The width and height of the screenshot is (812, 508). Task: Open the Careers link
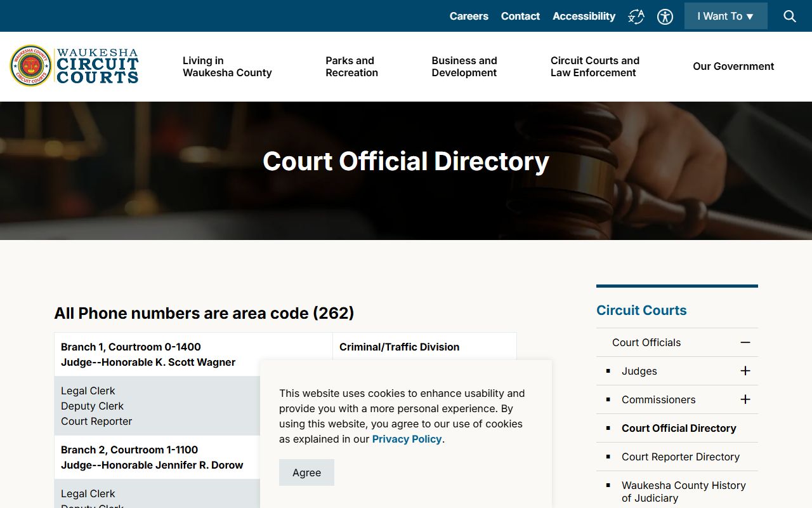tap(469, 16)
